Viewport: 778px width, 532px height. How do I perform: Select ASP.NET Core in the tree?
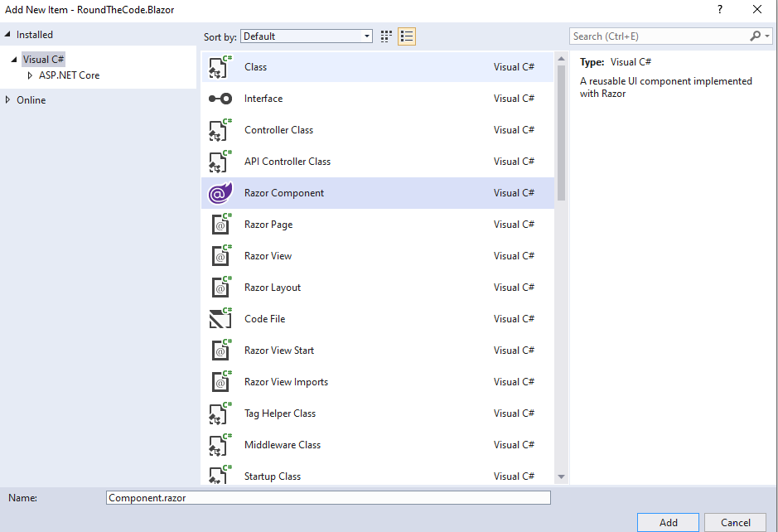69,75
